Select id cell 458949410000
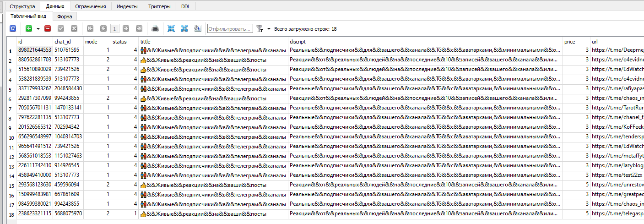 tap(35, 175)
